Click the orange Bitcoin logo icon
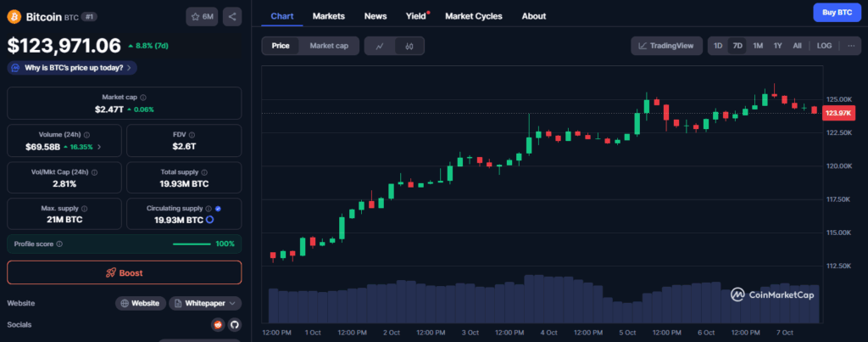Viewport: 868px width, 342px height. coord(14,17)
